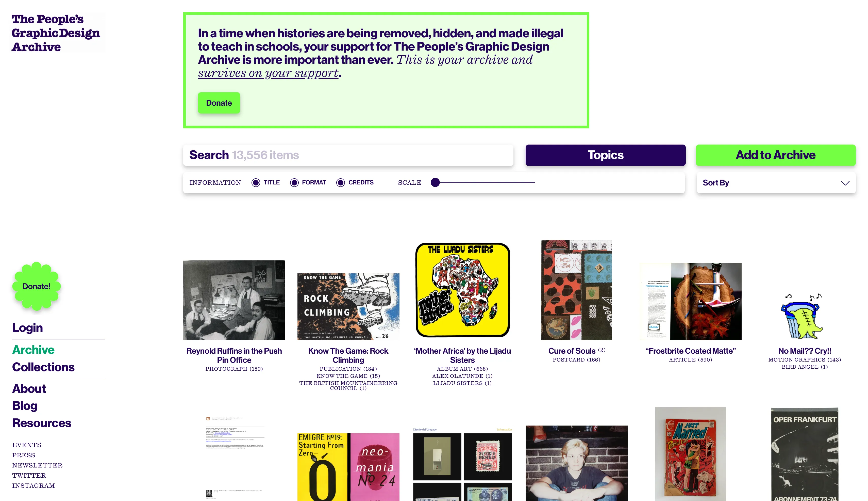Toggle the CREDITS information radio button

(340, 183)
